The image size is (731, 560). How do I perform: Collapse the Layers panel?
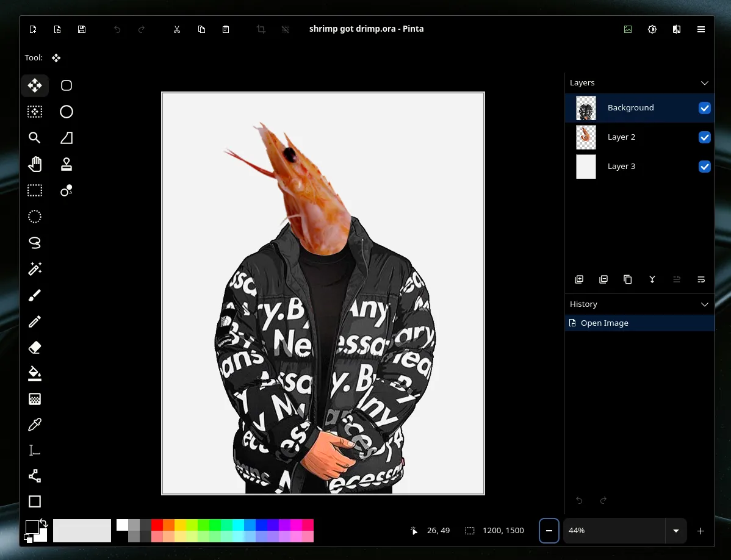[704, 83]
